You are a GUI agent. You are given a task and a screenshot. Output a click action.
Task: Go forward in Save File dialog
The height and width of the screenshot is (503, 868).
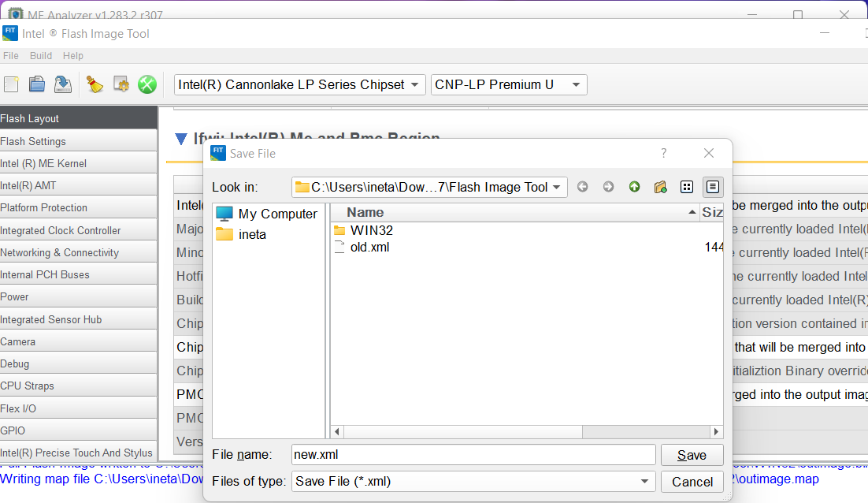coord(608,187)
